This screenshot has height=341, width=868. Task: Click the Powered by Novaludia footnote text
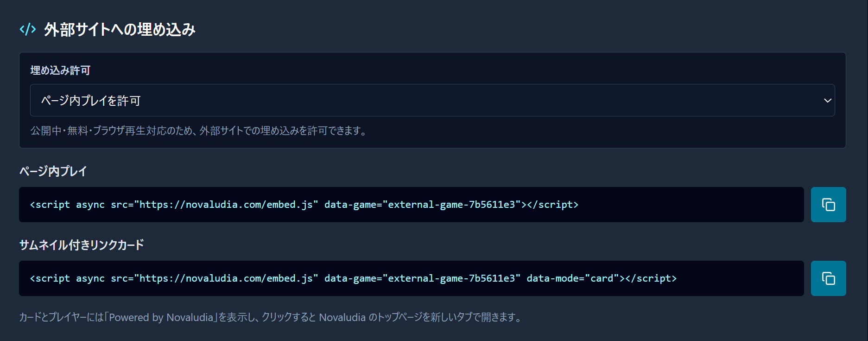272,317
